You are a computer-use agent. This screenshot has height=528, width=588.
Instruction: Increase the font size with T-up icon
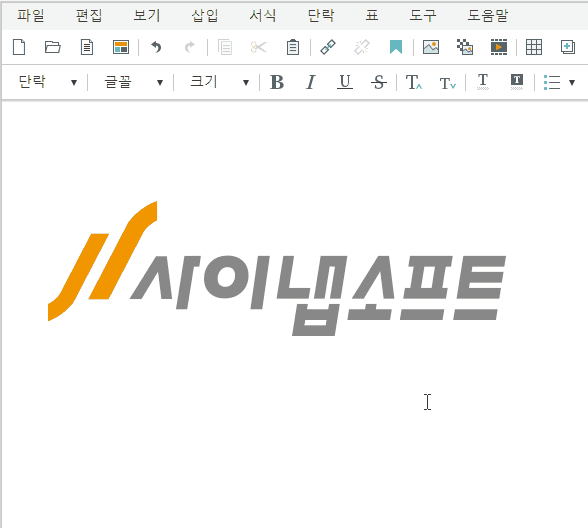click(x=414, y=82)
